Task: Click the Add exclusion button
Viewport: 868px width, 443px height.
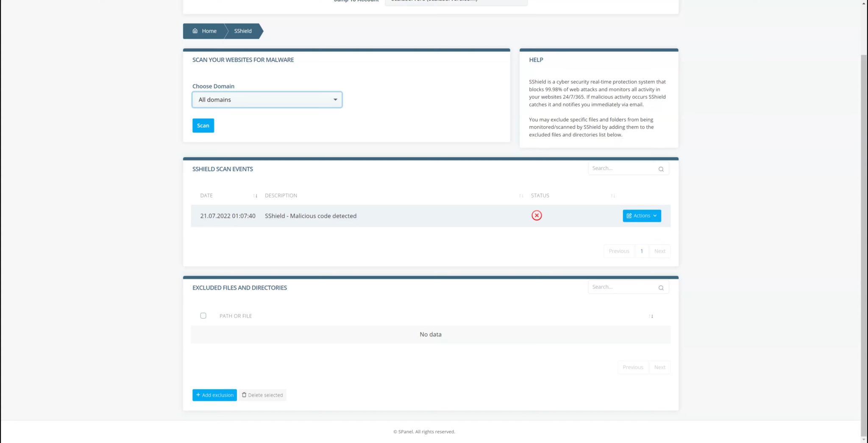Action: click(x=214, y=395)
